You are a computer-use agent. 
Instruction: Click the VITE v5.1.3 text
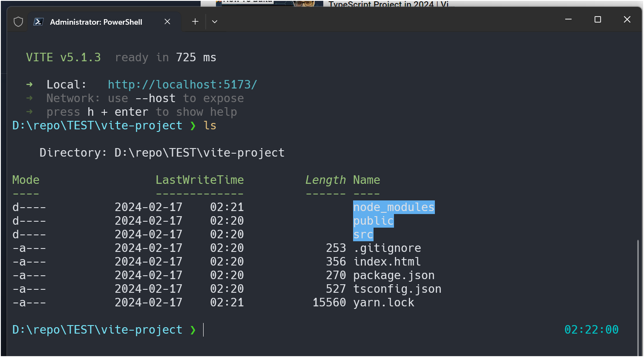point(63,57)
